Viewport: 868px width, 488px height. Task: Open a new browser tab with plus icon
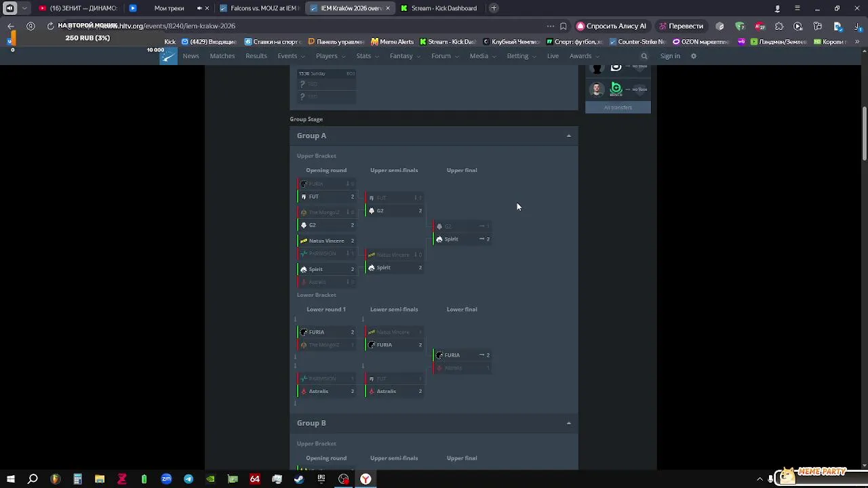click(x=494, y=8)
